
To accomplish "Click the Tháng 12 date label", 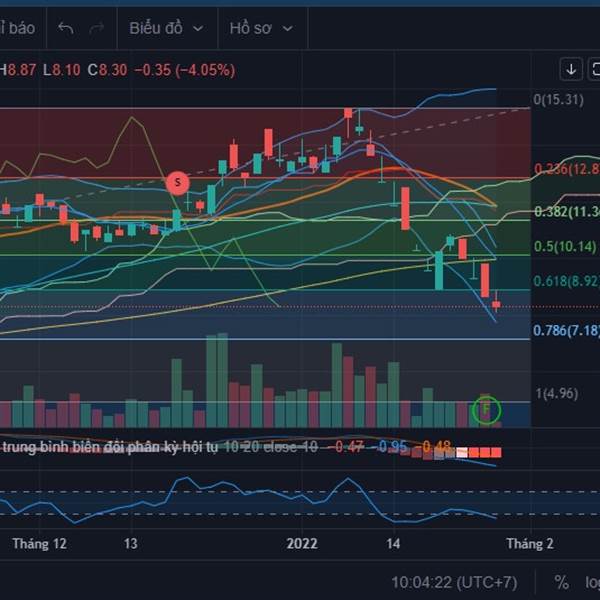I will coord(39,544).
